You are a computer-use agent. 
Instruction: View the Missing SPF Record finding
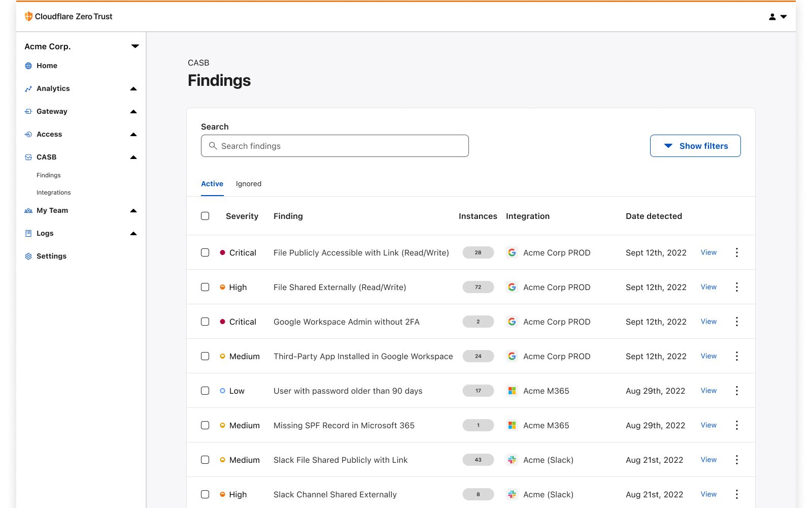click(x=708, y=425)
